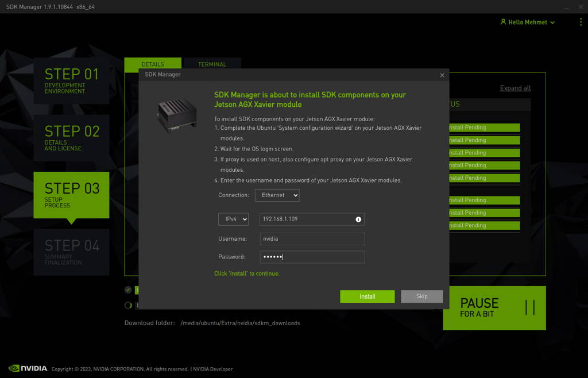Click the first Install Pending status bar

484,128
